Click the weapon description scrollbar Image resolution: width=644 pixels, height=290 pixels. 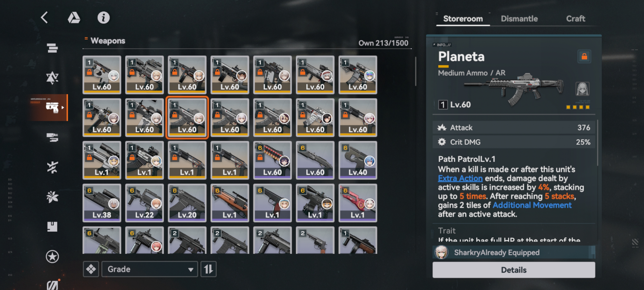point(597,143)
